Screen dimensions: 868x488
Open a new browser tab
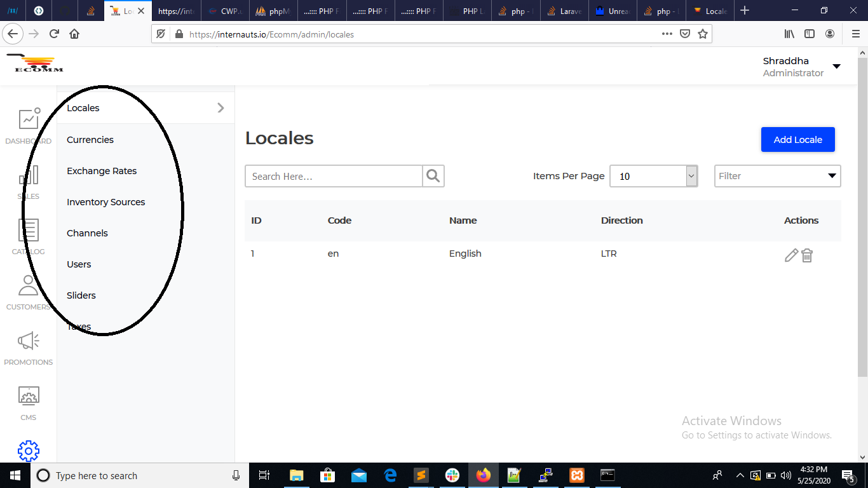click(x=745, y=11)
